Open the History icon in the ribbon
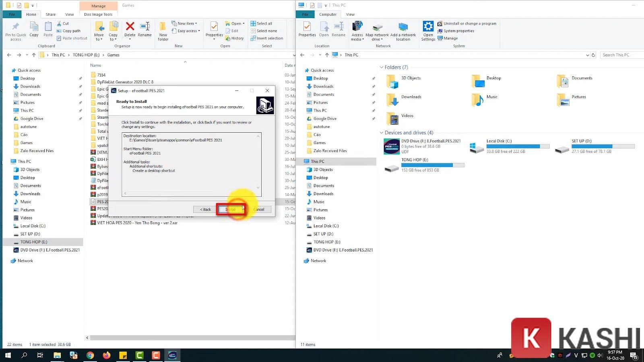 235,38
